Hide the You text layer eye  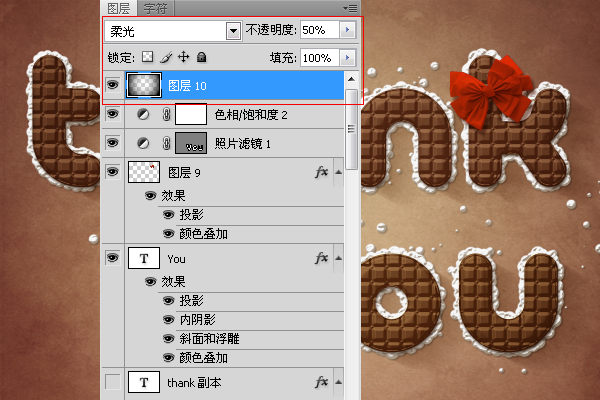[112, 258]
